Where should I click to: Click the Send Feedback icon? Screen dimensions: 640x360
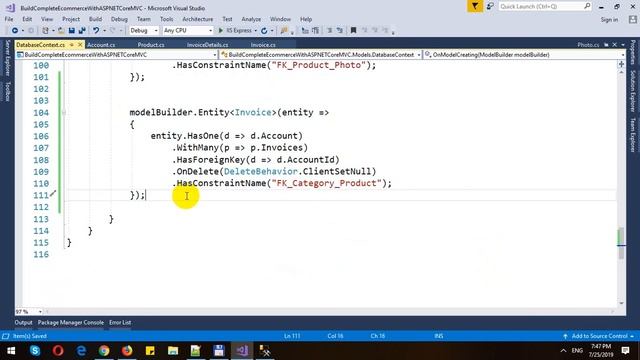point(490,7)
